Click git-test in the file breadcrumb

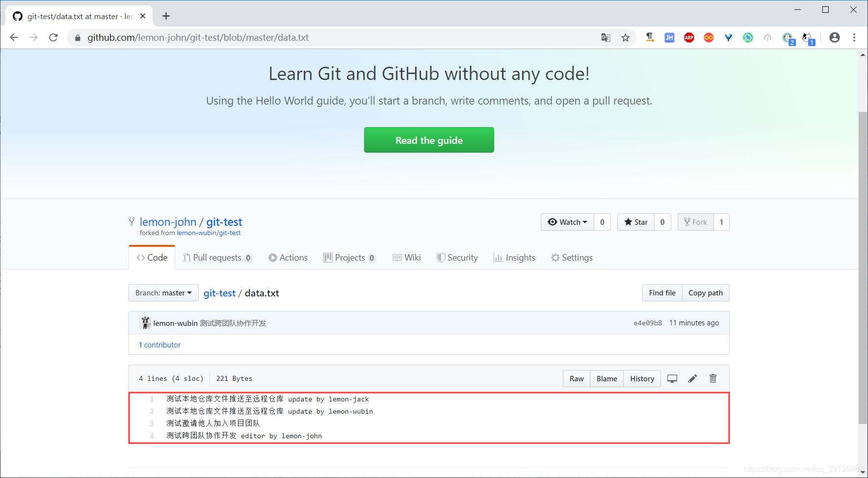click(219, 293)
